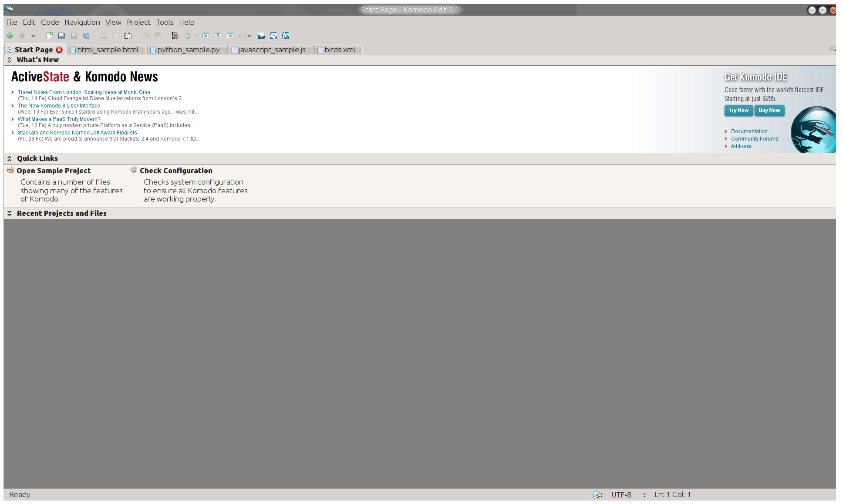Click the grey globe preview icon
The image size is (843, 504).
[187, 36]
